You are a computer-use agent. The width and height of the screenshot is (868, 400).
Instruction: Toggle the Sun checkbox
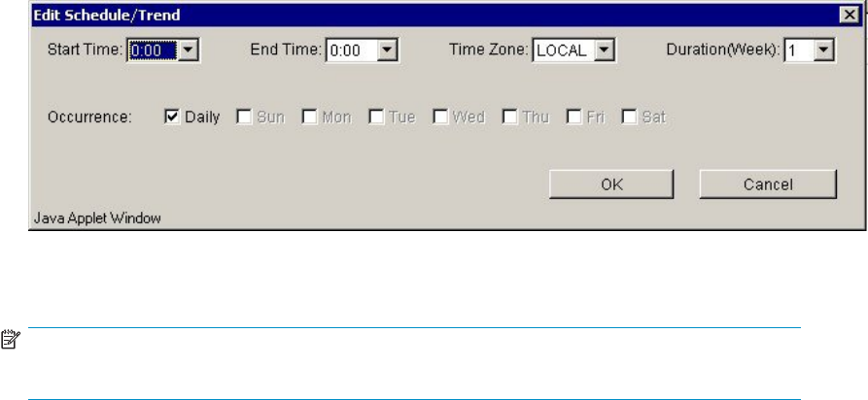pos(243,117)
